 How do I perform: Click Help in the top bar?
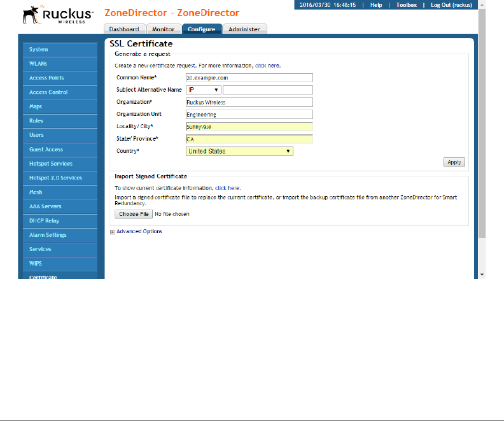376,5
